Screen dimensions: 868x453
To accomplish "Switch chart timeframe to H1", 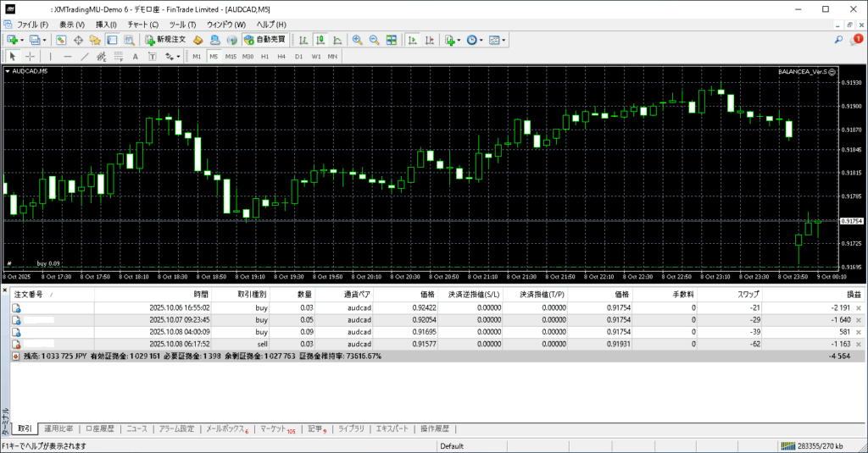I will point(264,57).
